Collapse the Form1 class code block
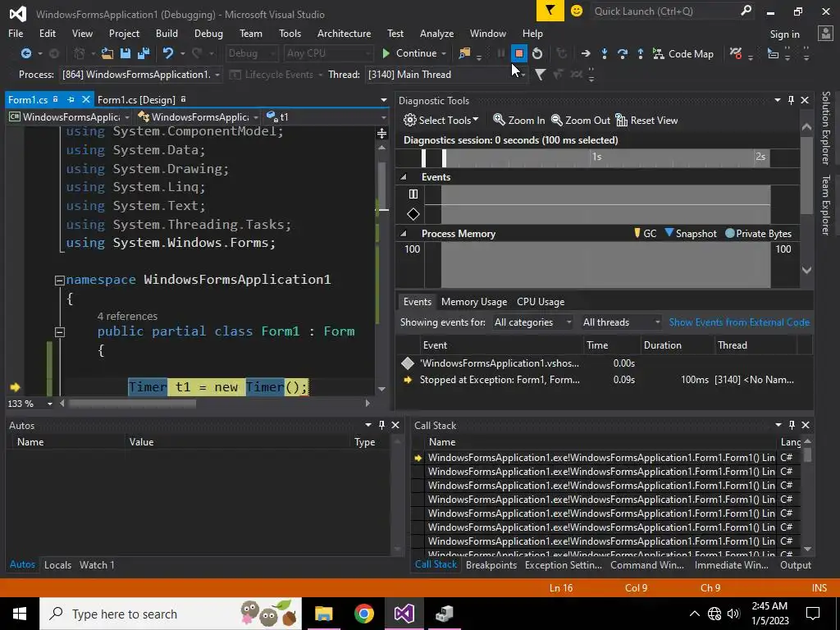The image size is (840, 630). tap(59, 332)
